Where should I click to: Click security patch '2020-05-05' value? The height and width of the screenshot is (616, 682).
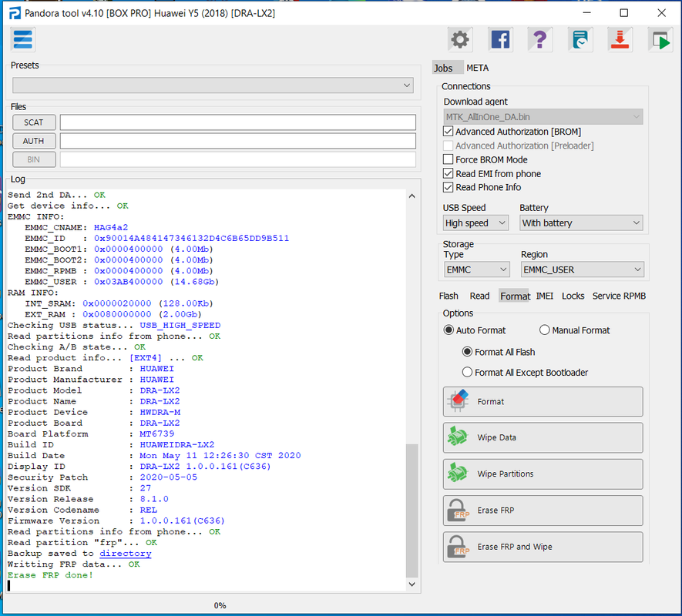click(x=168, y=477)
